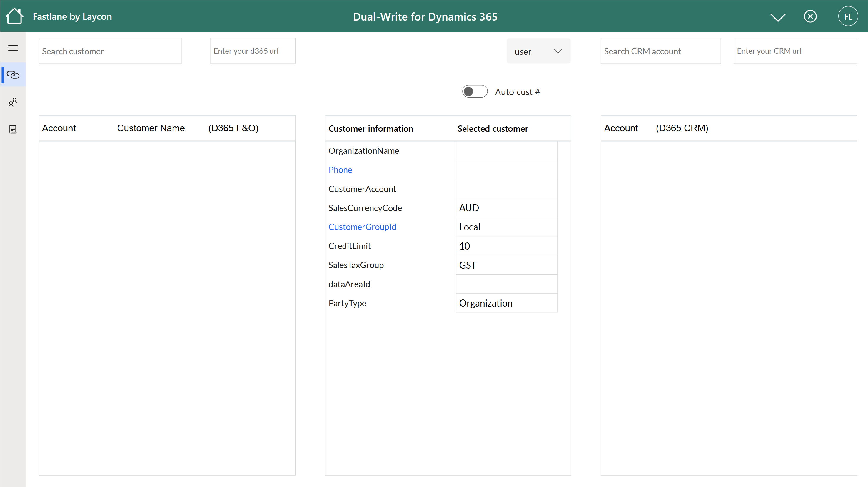Click the CustomerGroupId link
Image resolution: width=868 pixels, height=487 pixels.
tap(362, 227)
